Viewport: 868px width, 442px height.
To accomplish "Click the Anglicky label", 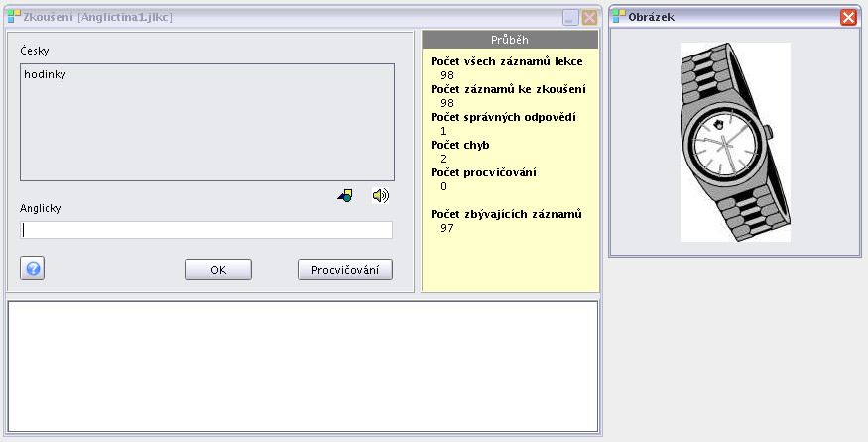I will click(x=41, y=208).
